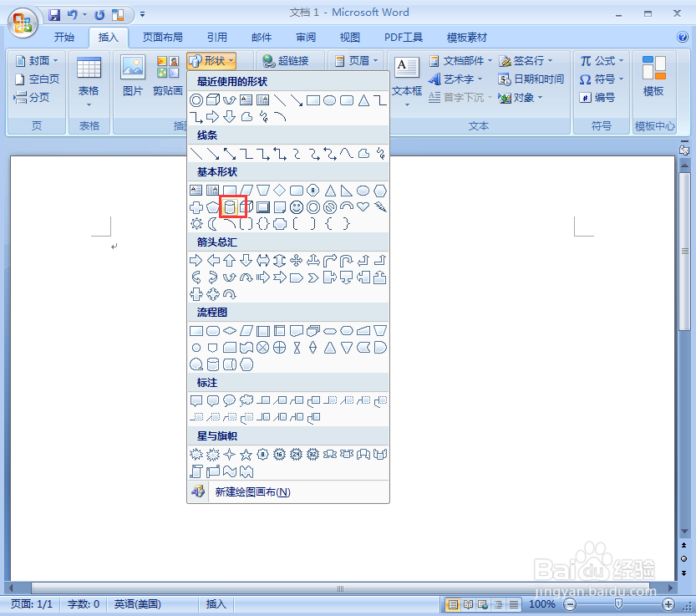The width and height of the screenshot is (696, 616).
Task: Click 日期和时间 button
Action: point(531,79)
